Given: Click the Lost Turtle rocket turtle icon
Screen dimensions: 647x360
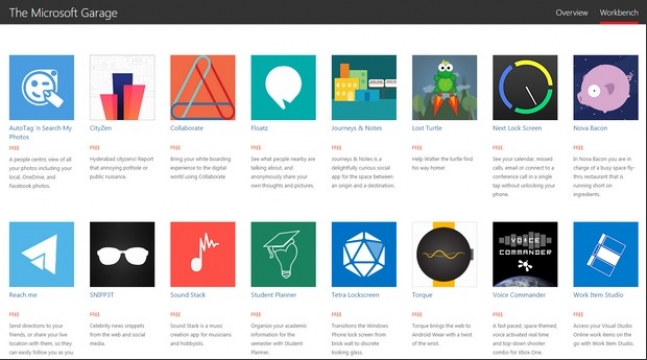Looking at the screenshot, I should point(444,88).
